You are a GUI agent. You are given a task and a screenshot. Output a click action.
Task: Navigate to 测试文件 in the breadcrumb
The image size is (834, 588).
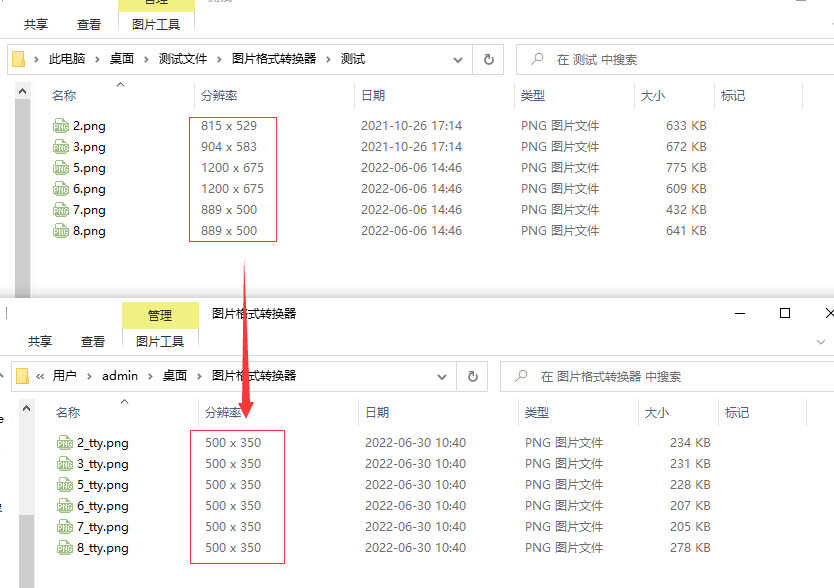pyautogui.click(x=182, y=59)
